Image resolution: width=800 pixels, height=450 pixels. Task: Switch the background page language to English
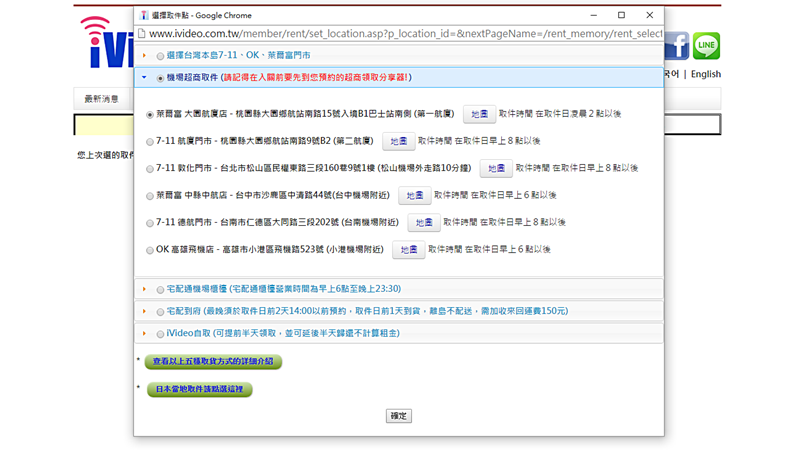pos(706,74)
